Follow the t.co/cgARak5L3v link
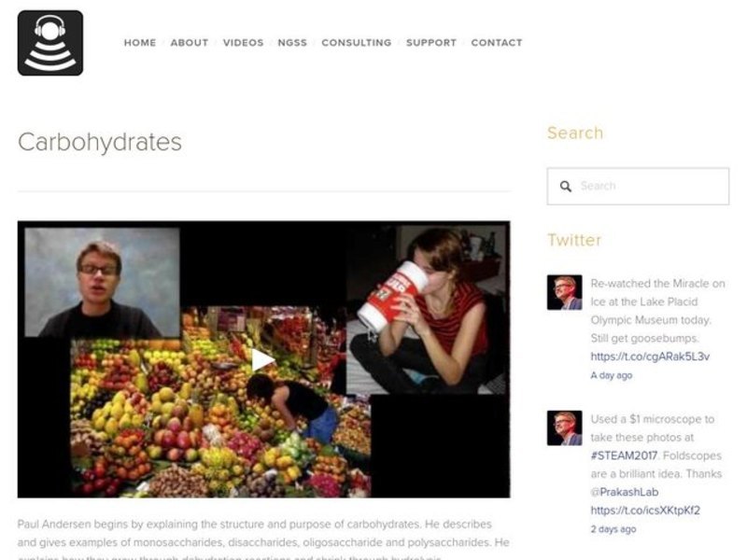This screenshot has width=747, height=560. pos(650,357)
